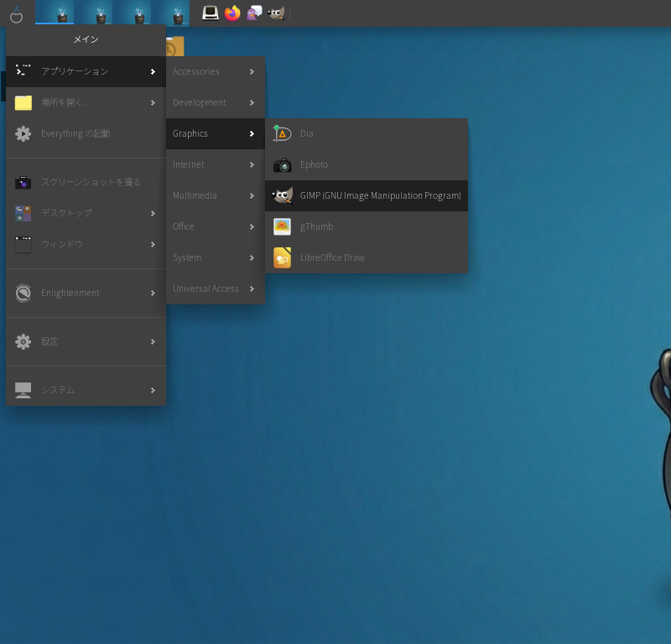Click the 設定 gear icon
The height and width of the screenshot is (644, 671).
click(23, 341)
